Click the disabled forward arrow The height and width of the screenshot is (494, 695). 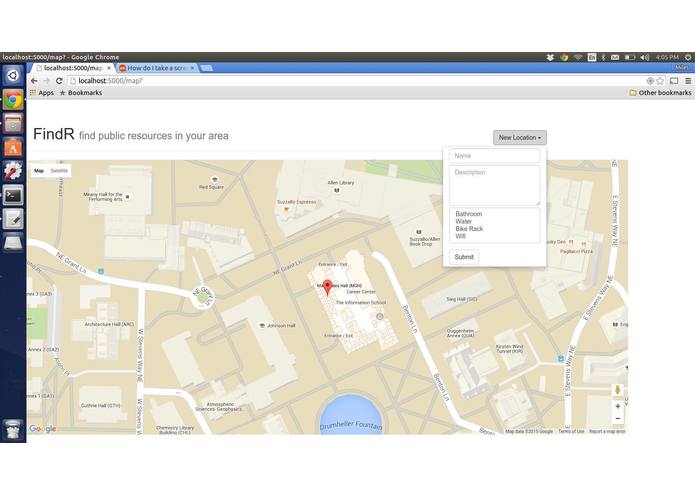(x=47, y=81)
